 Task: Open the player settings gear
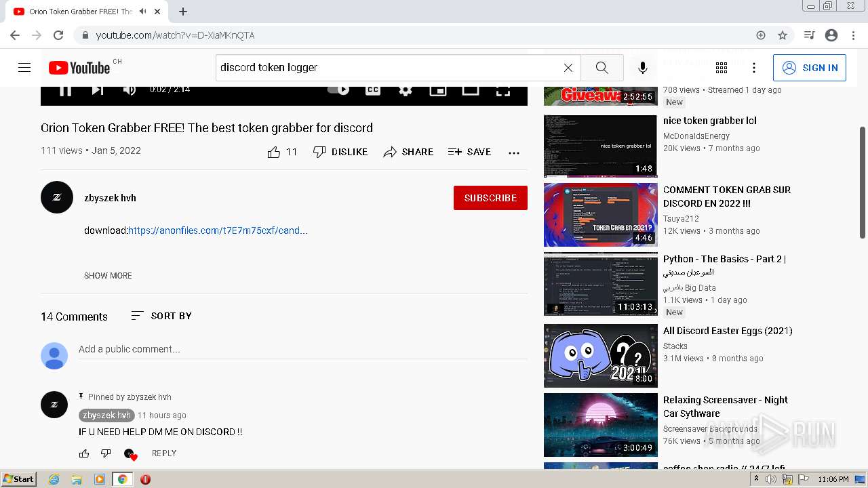click(406, 89)
